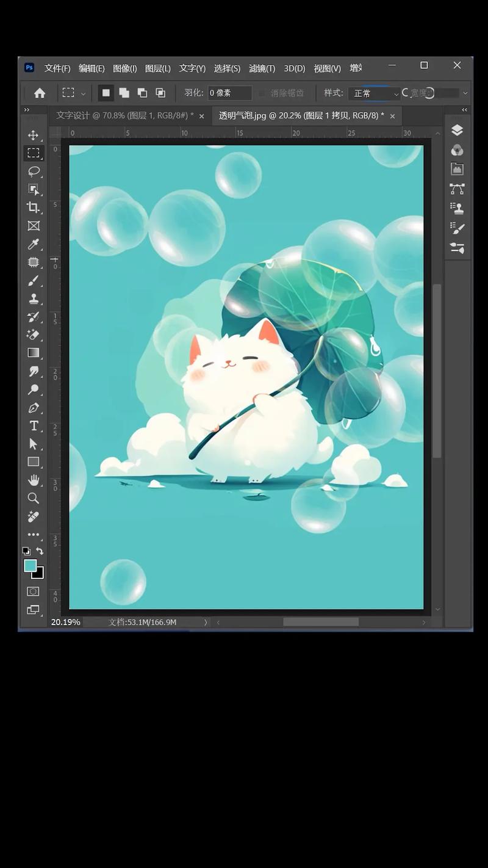Open marquee tool preset picker arrow
The height and width of the screenshot is (868, 488).
coord(83,93)
